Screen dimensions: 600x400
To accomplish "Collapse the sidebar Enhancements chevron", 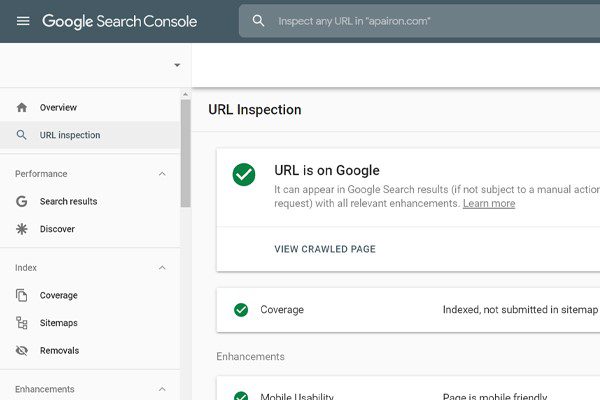I will pyautogui.click(x=162, y=389).
